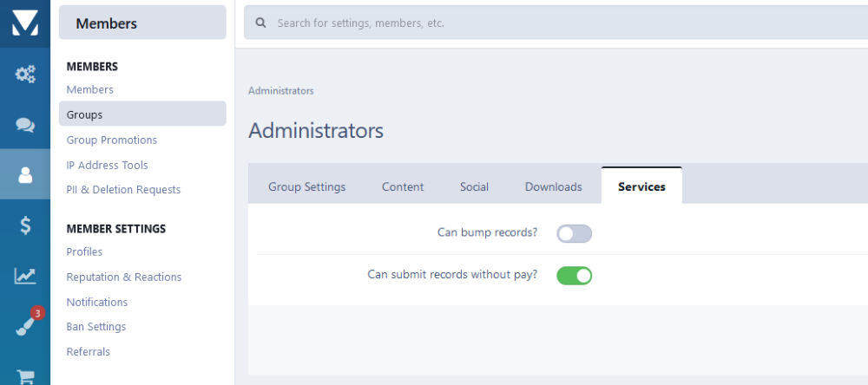Open the Groups menu item
The image size is (868, 385).
[142, 114]
